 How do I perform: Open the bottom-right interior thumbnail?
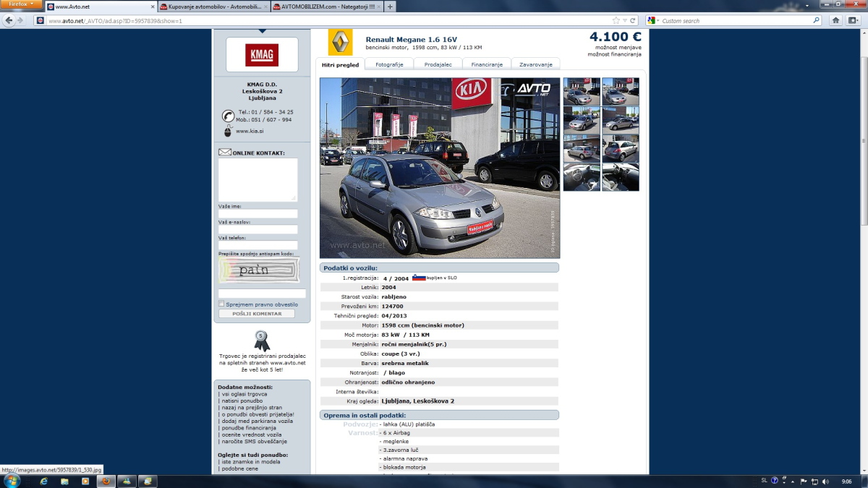pyautogui.click(x=621, y=177)
